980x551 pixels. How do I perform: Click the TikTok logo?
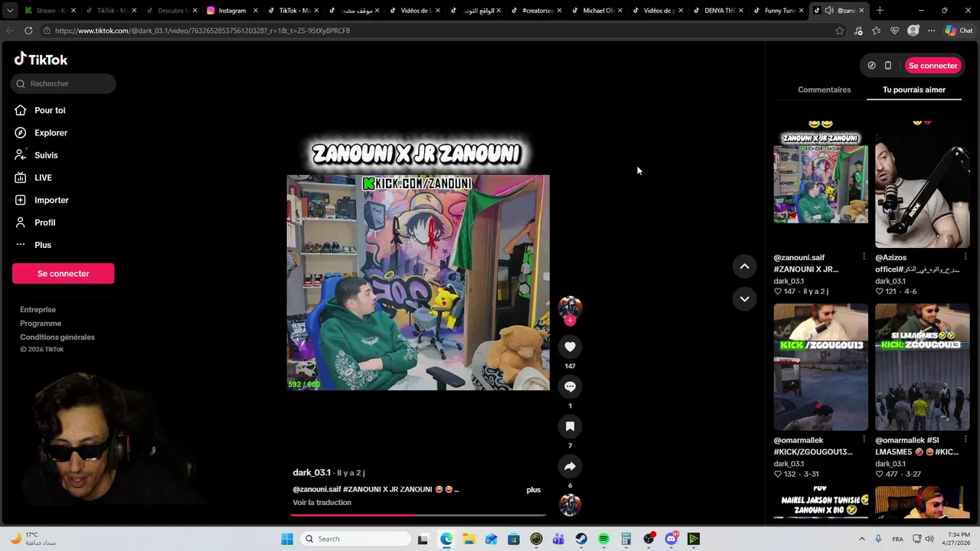pos(41,59)
